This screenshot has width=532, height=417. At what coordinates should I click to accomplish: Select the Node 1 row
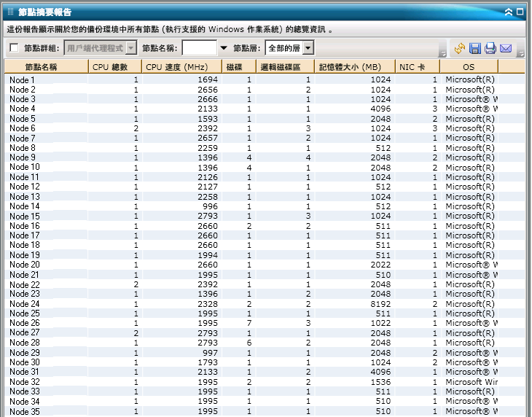tap(265, 79)
